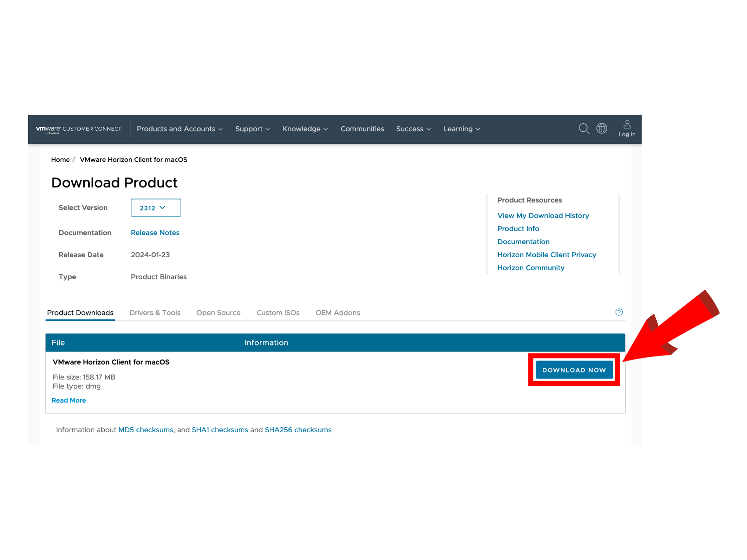Click Read More under Horizon Client
The height and width of the screenshot is (560, 747).
(69, 400)
